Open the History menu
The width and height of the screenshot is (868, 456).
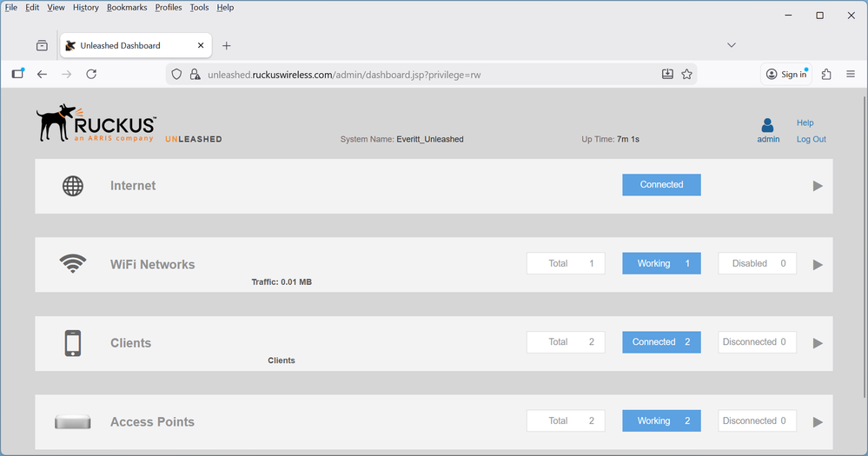coord(86,7)
